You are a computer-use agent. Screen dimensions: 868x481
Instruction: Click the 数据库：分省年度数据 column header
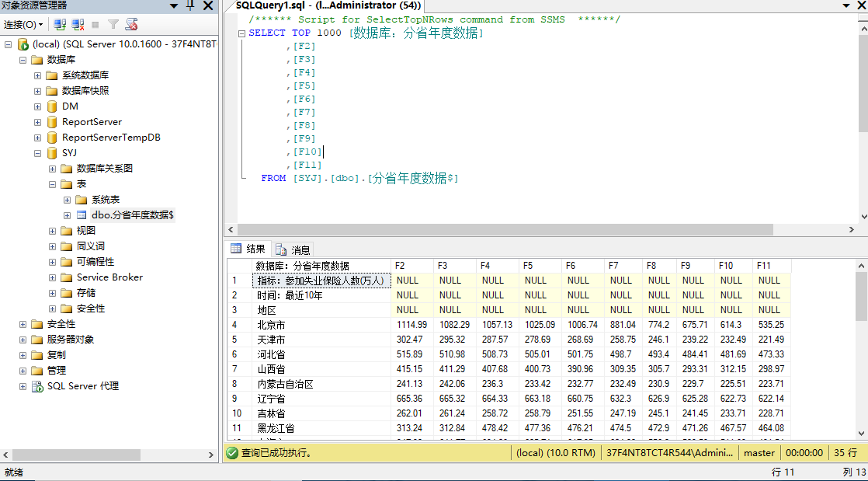[x=321, y=266]
